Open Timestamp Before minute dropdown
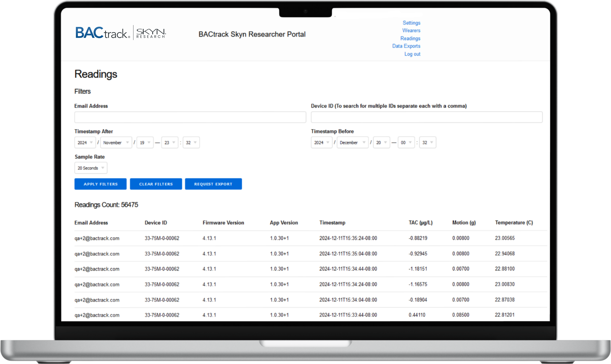611x364 pixels. pyautogui.click(x=428, y=143)
